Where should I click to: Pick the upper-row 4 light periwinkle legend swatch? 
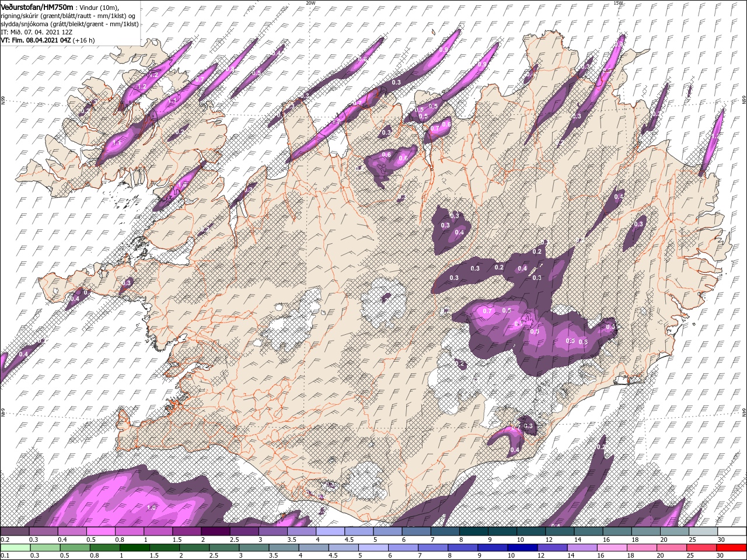coord(330,531)
